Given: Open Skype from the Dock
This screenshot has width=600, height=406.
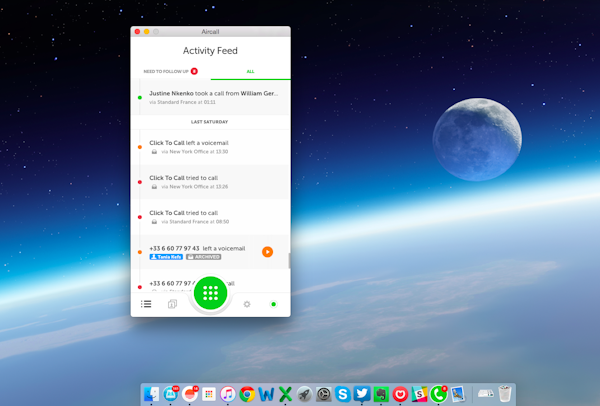Looking at the screenshot, I should point(343,394).
